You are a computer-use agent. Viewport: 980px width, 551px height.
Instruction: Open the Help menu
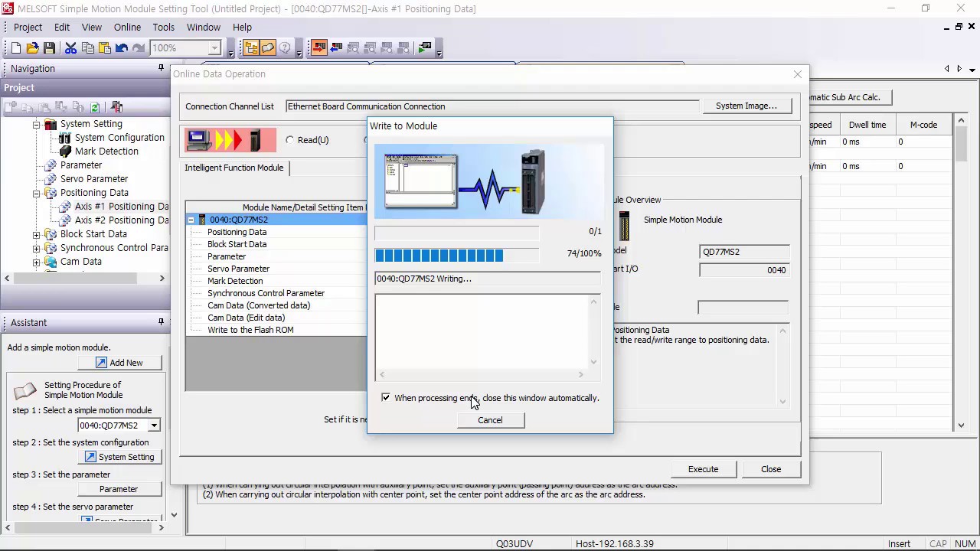[x=242, y=27]
